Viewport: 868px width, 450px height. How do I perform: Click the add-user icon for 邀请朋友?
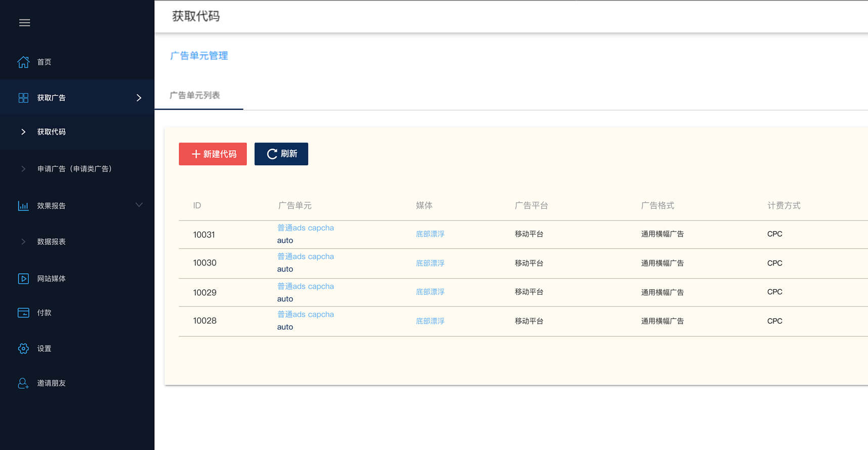[23, 383]
